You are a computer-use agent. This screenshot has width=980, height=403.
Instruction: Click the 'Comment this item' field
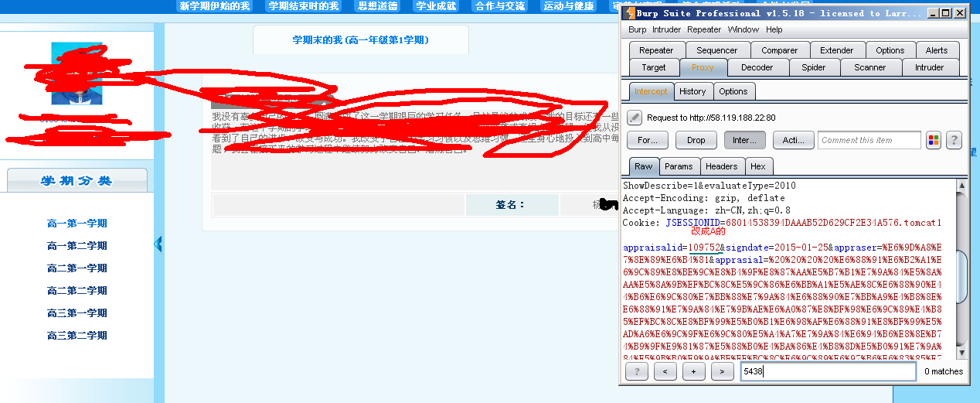pos(869,140)
